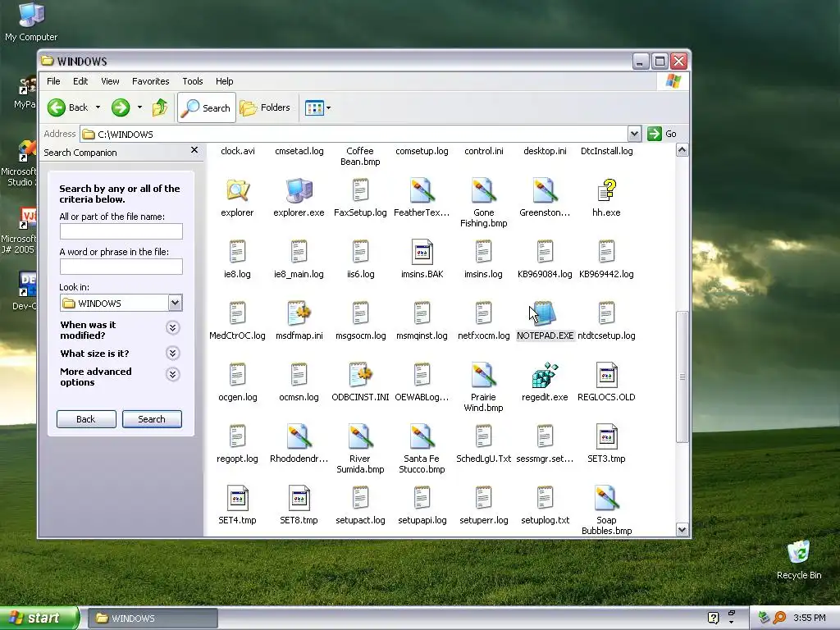Select the Gone Fishing.bmp image
The image size is (840, 630).
tap(483, 190)
